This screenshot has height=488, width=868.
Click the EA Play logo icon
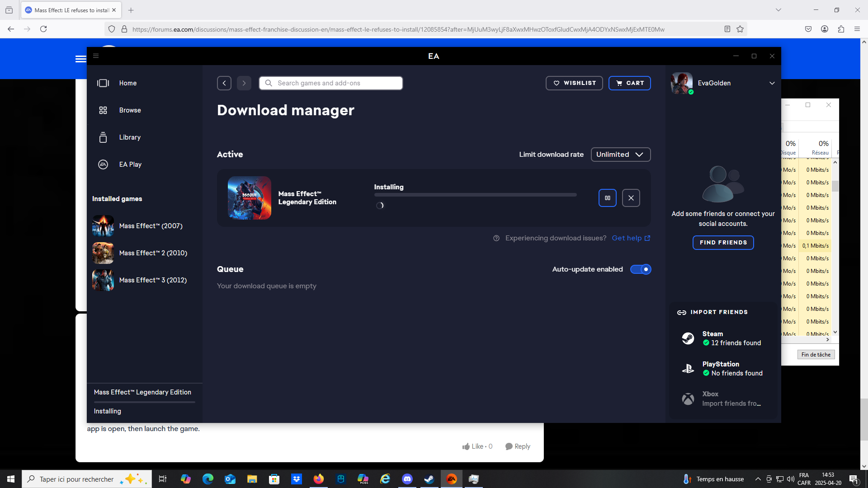(103, 164)
